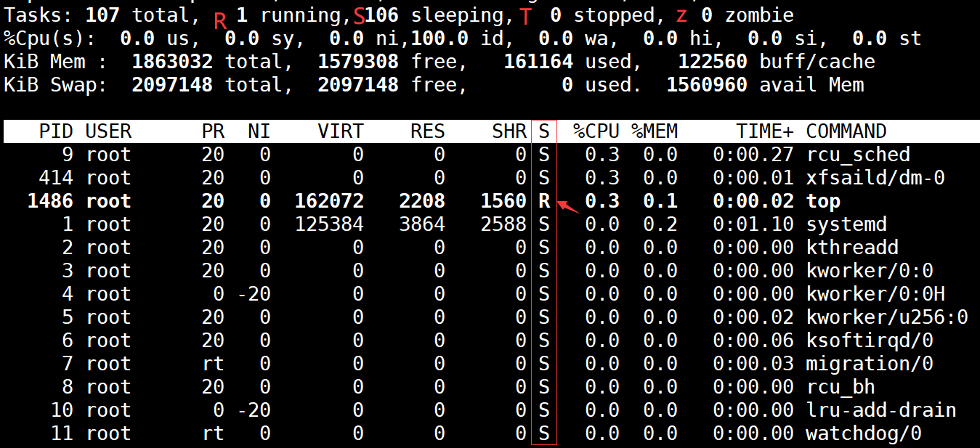Click the COMMAND column header

[846, 131]
